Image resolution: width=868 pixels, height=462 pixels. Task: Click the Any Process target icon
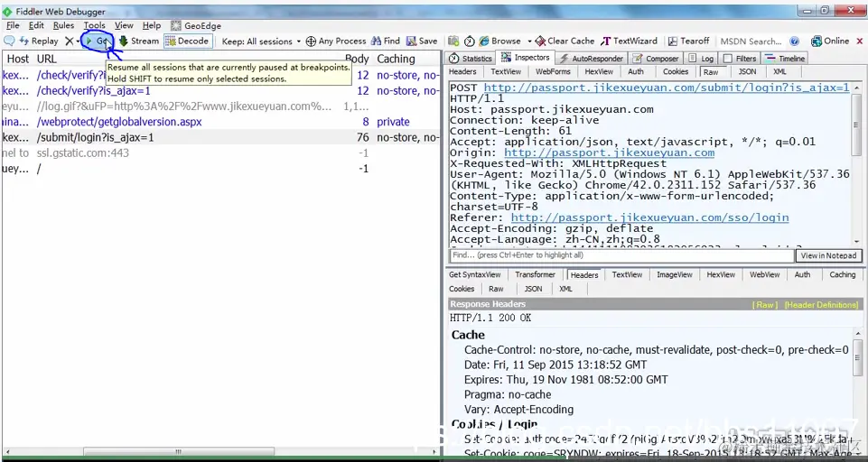tap(311, 42)
